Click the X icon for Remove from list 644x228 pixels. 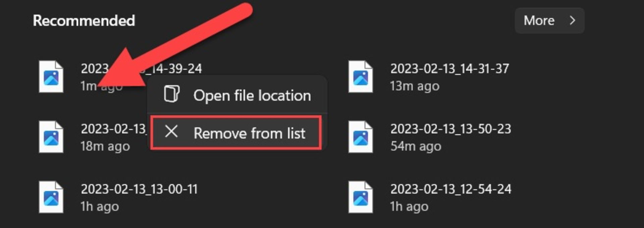171,132
